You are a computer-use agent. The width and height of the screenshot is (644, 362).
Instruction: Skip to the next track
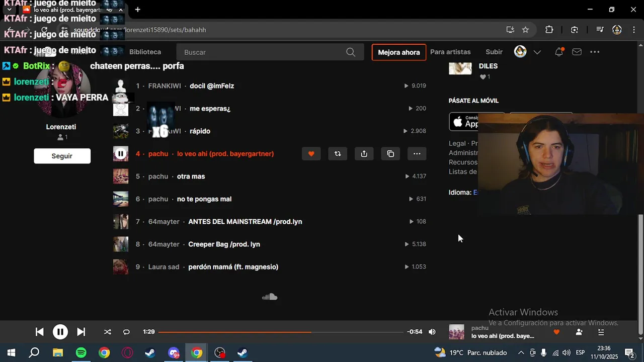coord(81,332)
